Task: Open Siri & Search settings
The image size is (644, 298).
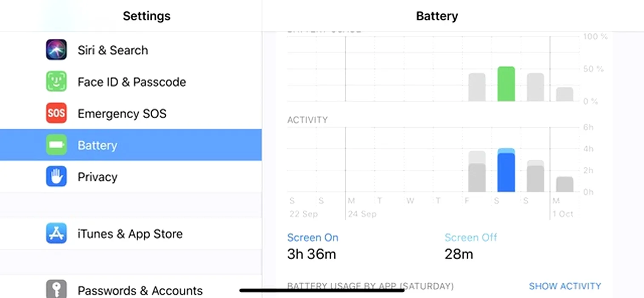Action: (x=131, y=50)
